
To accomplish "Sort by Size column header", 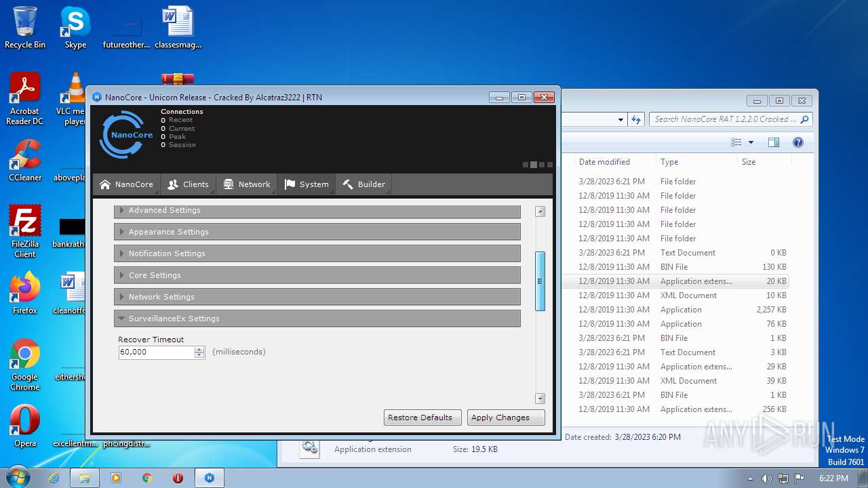I will pos(764,162).
